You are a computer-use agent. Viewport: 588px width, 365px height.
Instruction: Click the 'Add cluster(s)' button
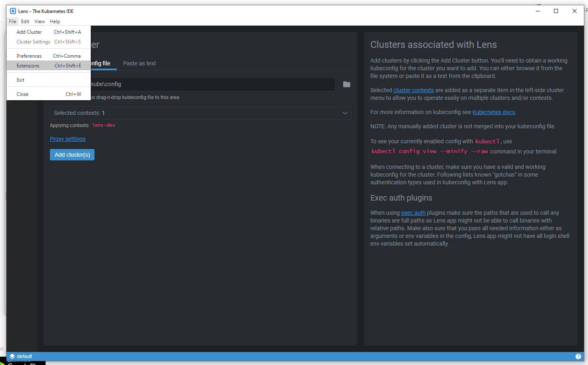tap(72, 155)
